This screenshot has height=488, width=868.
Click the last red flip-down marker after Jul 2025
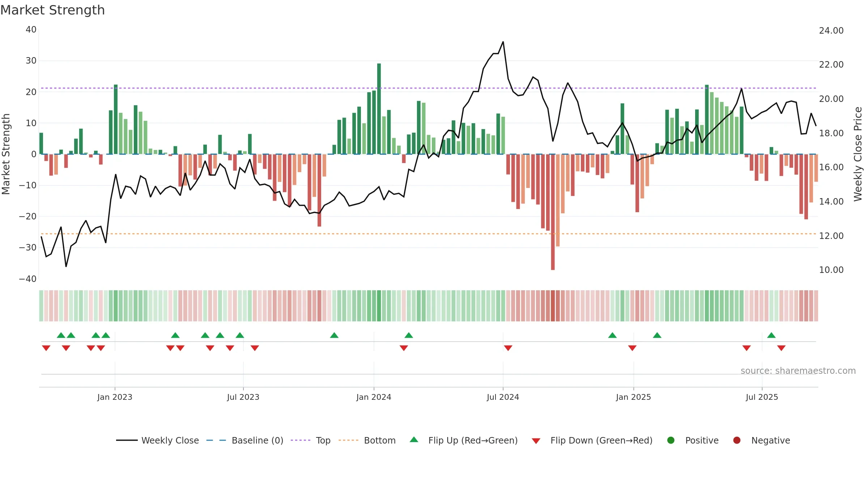coord(781,348)
